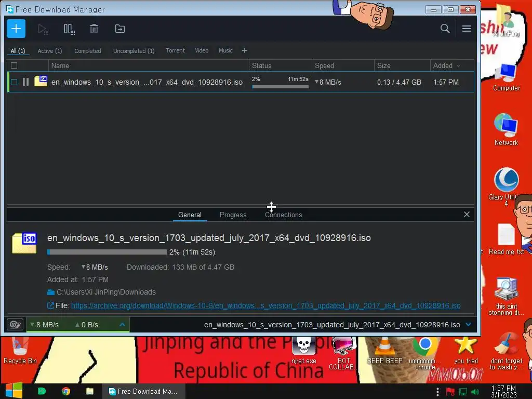Open Computer desktop icon
This screenshot has width=532, height=399.
click(x=506, y=77)
